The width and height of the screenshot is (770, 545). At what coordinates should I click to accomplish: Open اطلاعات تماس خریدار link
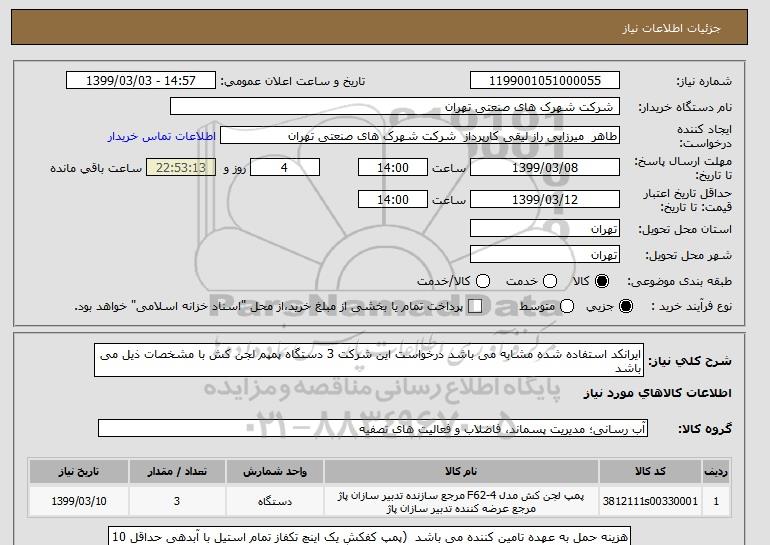162,136
